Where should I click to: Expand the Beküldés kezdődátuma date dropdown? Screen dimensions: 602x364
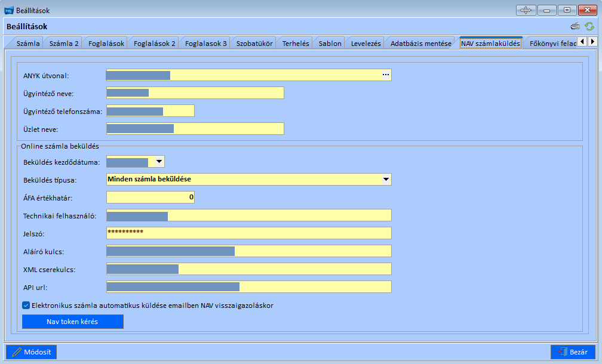(x=159, y=162)
